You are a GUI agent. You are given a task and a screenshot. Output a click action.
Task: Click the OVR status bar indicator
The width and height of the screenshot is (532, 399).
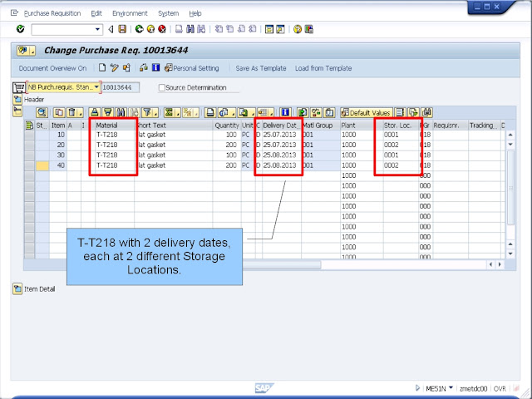500,388
